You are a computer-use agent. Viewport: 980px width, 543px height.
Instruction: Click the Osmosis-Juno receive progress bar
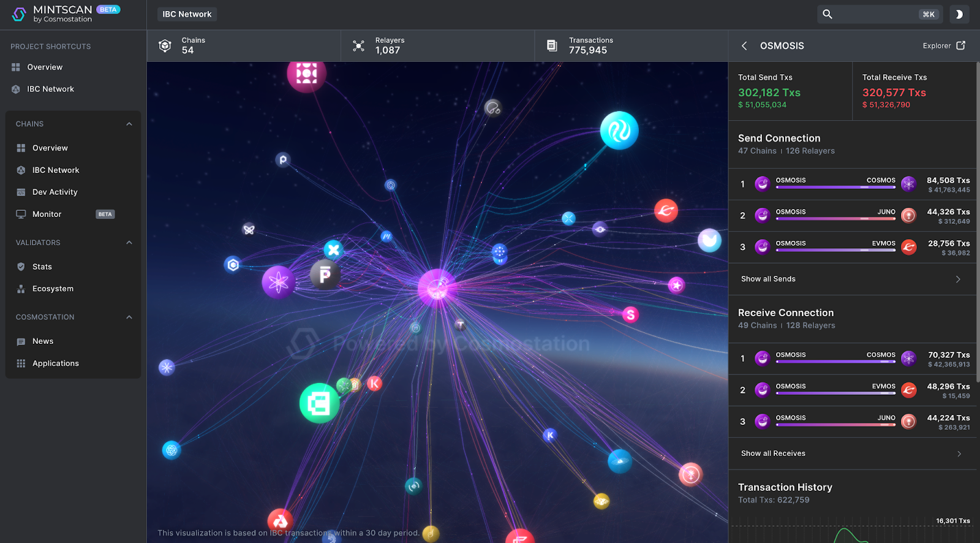tap(835, 425)
